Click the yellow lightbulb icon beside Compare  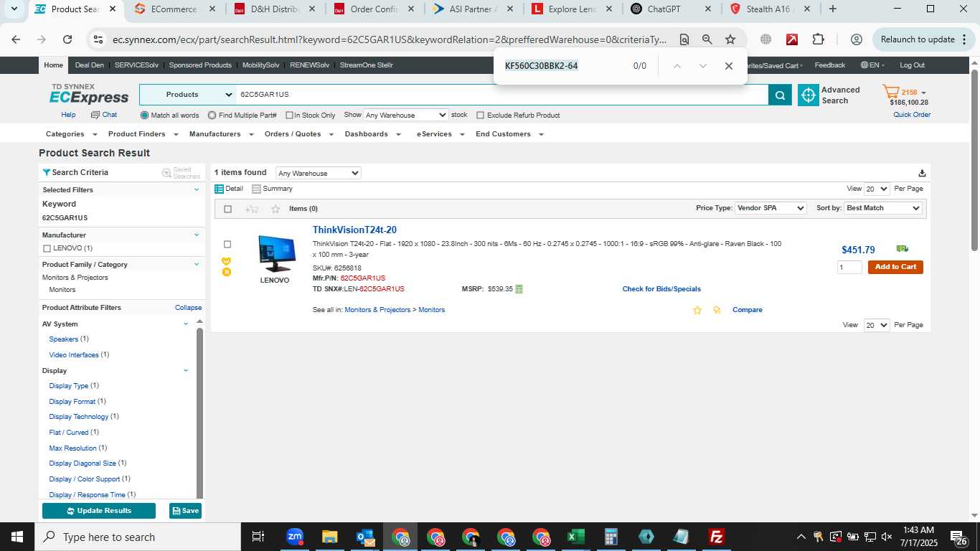pos(717,310)
